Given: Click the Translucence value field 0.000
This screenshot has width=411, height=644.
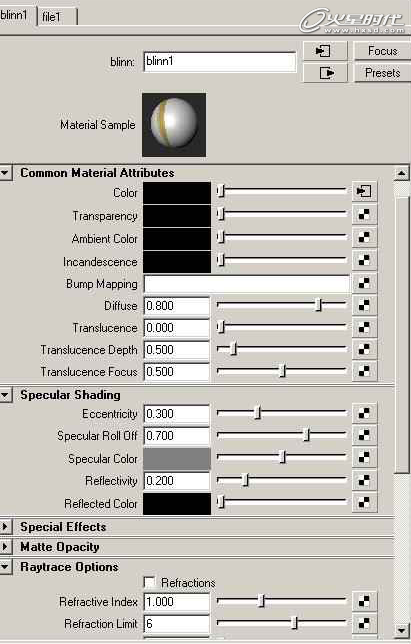Looking at the screenshot, I should click(177, 328).
